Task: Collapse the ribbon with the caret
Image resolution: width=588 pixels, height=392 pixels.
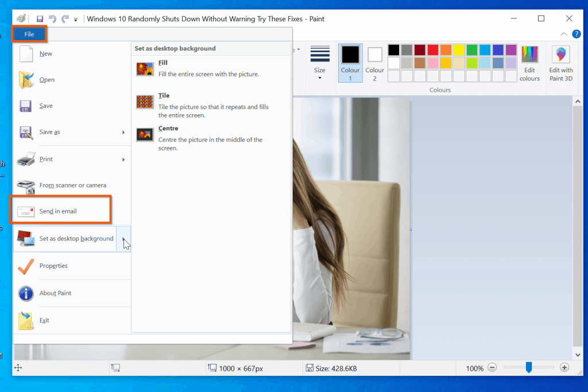Action: 564,34
